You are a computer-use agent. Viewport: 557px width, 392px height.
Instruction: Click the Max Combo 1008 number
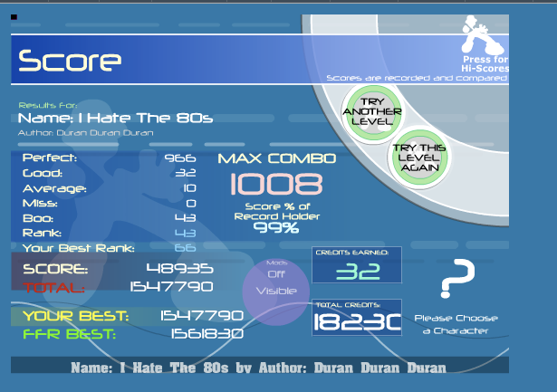tap(275, 186)
